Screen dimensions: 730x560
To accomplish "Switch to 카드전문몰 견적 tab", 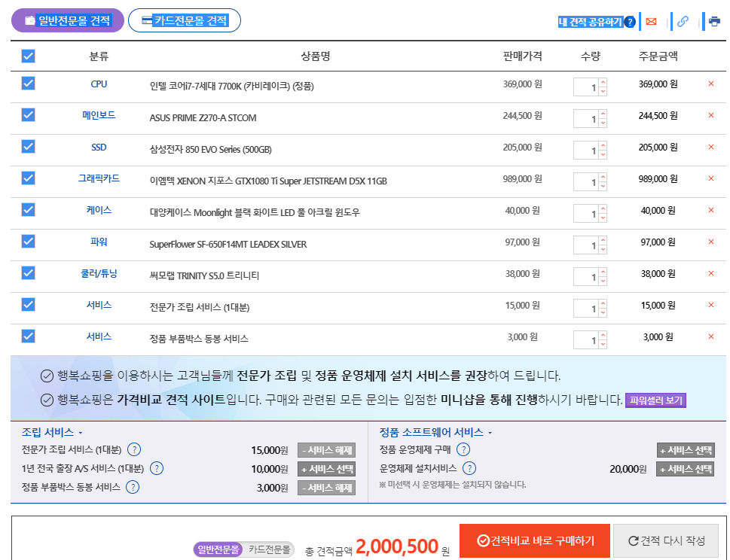I will point(185,20).
